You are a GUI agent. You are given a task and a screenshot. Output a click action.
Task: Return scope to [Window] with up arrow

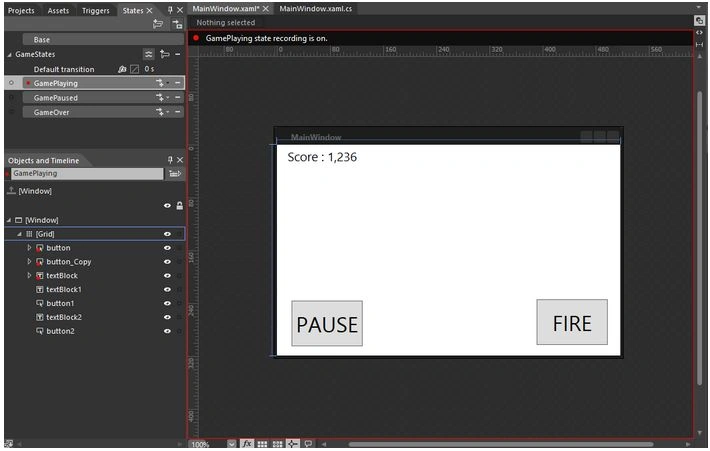11,191
